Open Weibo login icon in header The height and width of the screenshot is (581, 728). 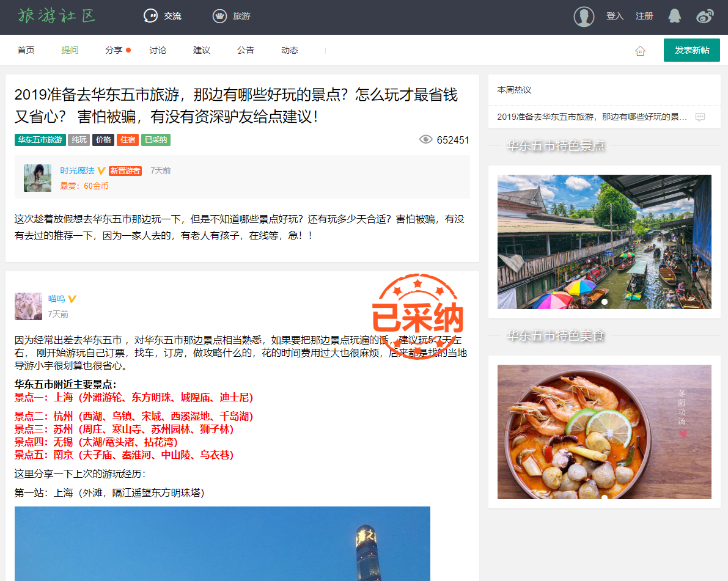pos(705,16)
